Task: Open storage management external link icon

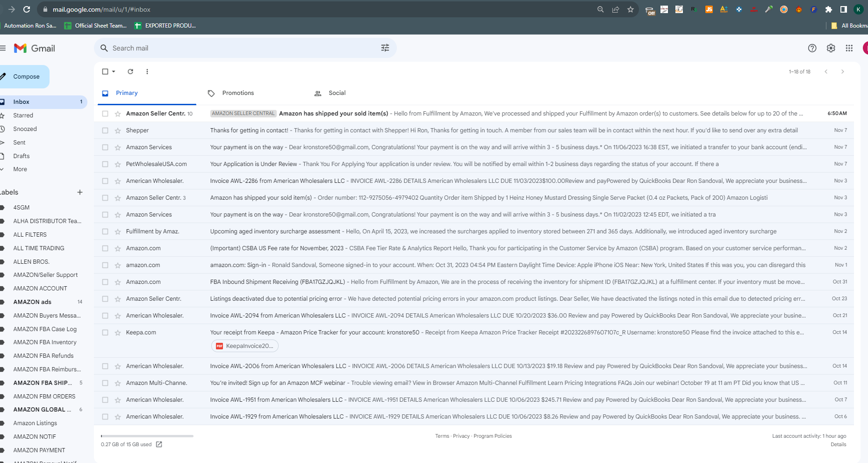Action: click(x=159, y=444)
